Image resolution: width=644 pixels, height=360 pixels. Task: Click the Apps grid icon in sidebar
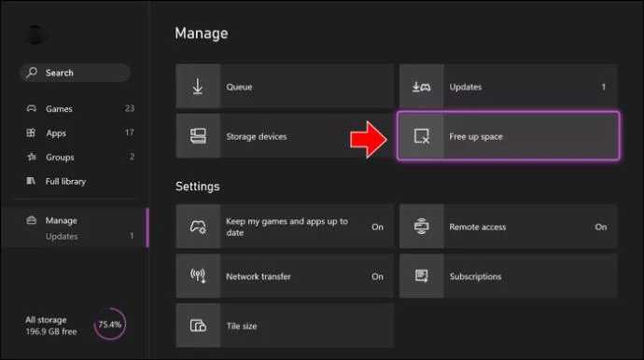31,132
